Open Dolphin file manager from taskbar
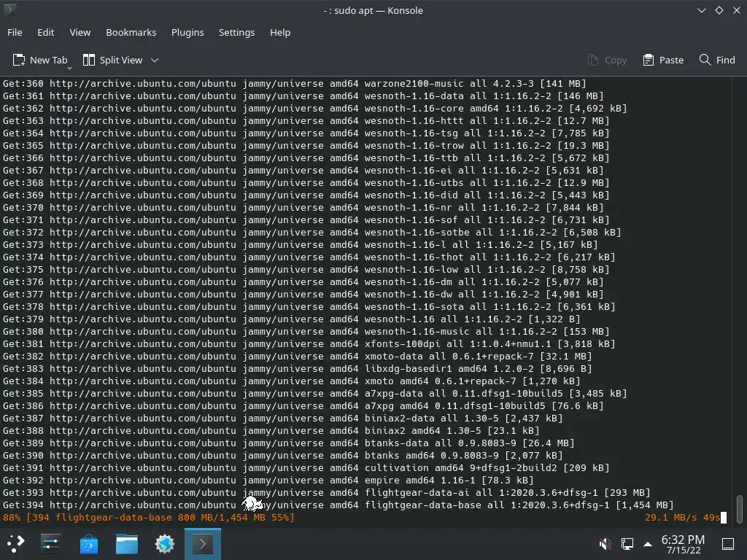 (127, 543)
